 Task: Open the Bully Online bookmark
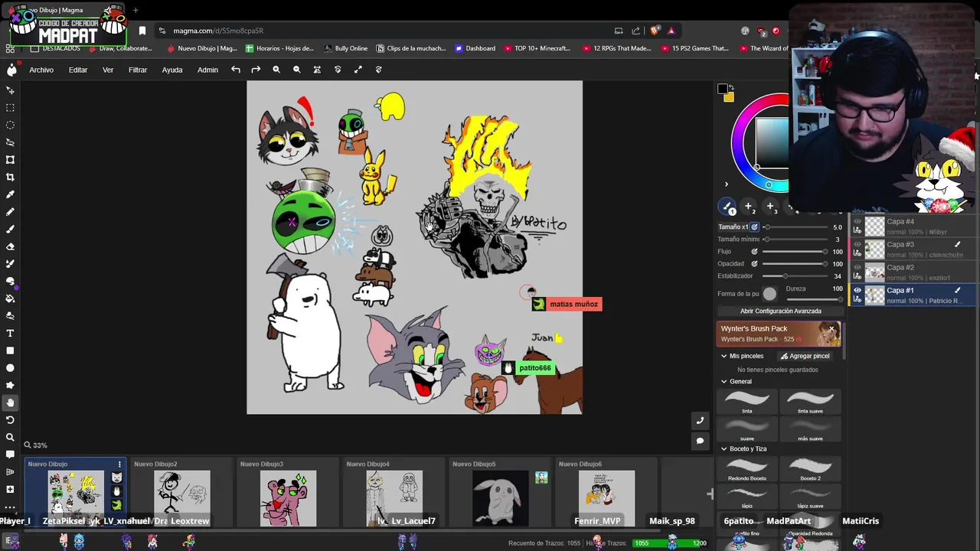click(x=346, y=48)
